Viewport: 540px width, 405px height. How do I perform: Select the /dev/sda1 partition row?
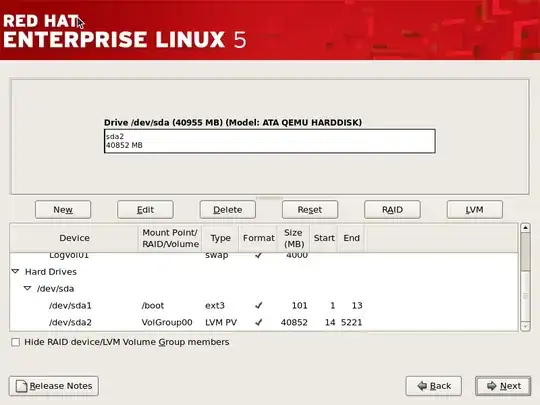(x=264, y=305)
